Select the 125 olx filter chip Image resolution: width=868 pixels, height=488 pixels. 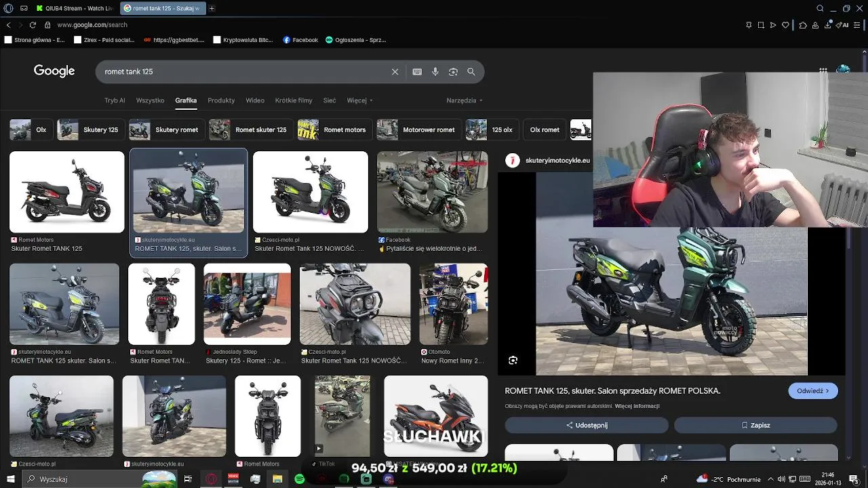pos(492,129)
